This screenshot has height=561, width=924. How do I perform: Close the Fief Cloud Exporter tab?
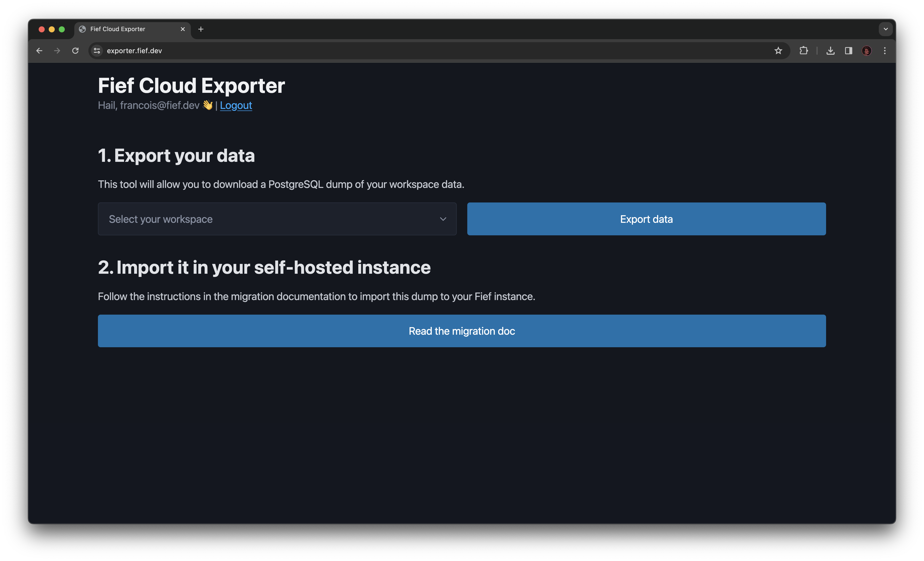pyautogui.click(x=183, y=29)
